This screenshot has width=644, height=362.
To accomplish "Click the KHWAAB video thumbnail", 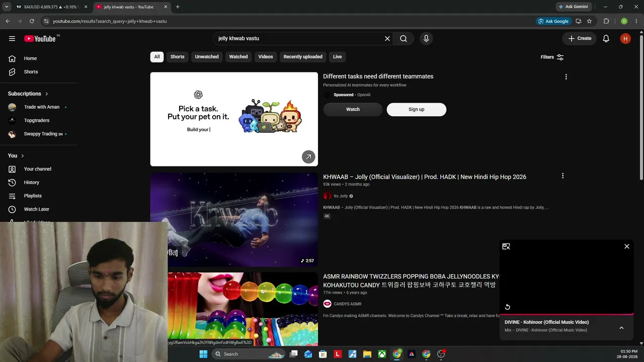I will (x=234, y=220).
